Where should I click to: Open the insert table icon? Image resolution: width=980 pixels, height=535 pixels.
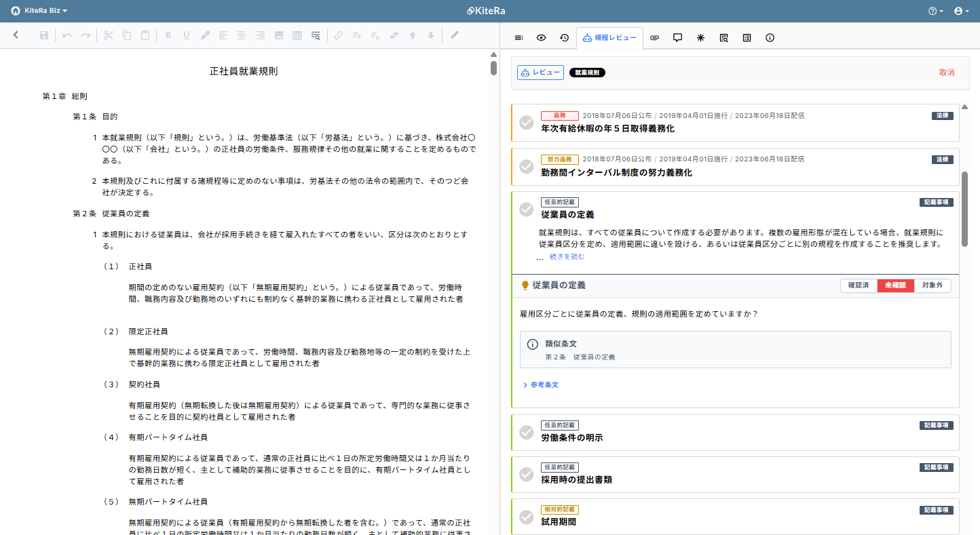click(x=297, y=35)
